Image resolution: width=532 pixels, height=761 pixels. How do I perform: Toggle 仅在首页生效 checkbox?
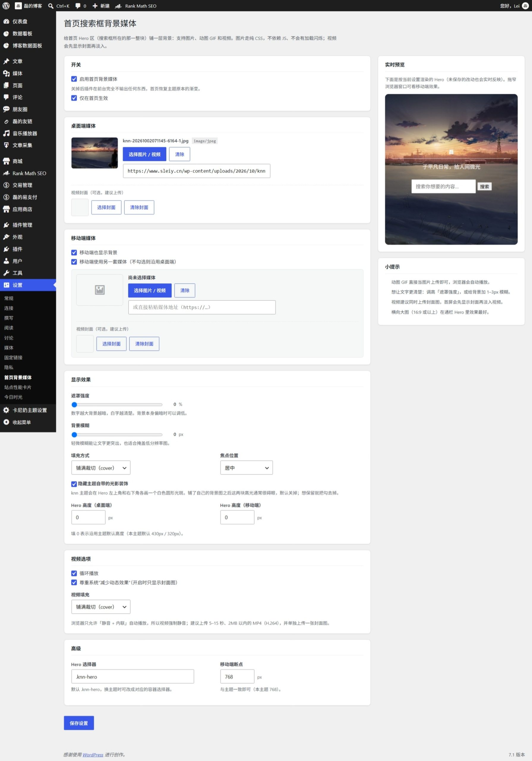(x=74, y=98)
